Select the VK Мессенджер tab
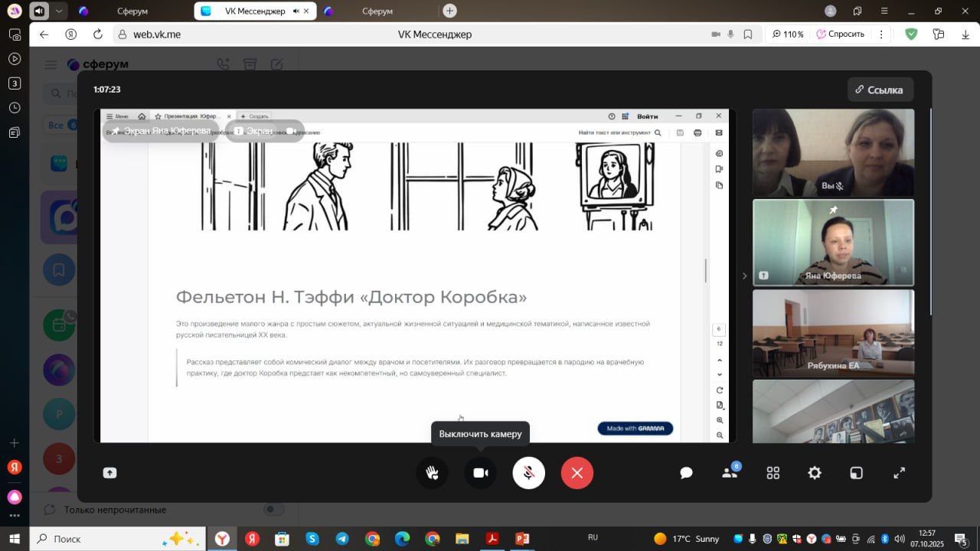 [253, 11]
